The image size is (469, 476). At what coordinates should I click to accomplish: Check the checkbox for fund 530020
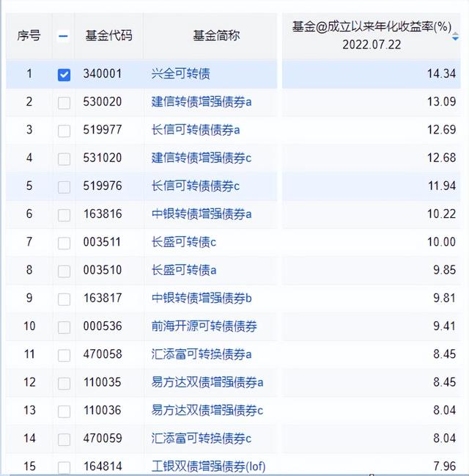pos(64,103)
